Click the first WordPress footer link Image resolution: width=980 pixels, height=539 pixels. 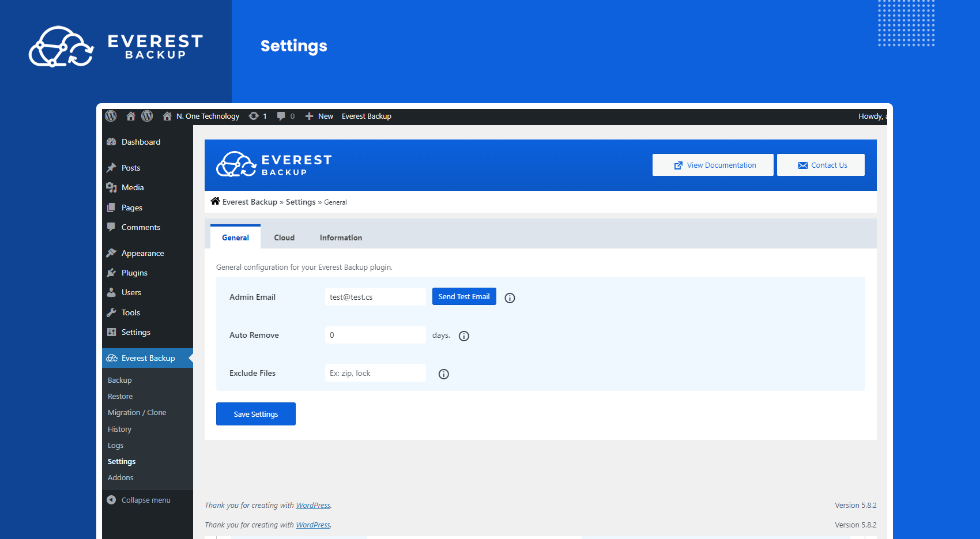[x=313, y=505]
